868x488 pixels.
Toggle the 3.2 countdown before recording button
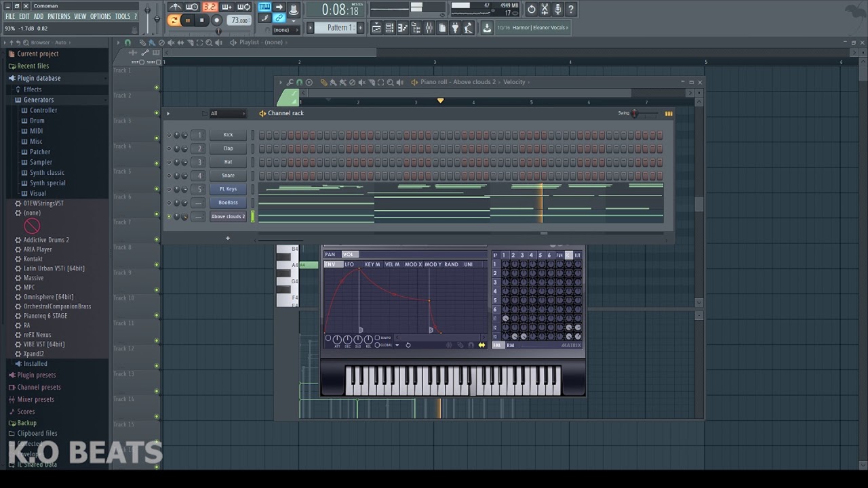pos(210,7)
